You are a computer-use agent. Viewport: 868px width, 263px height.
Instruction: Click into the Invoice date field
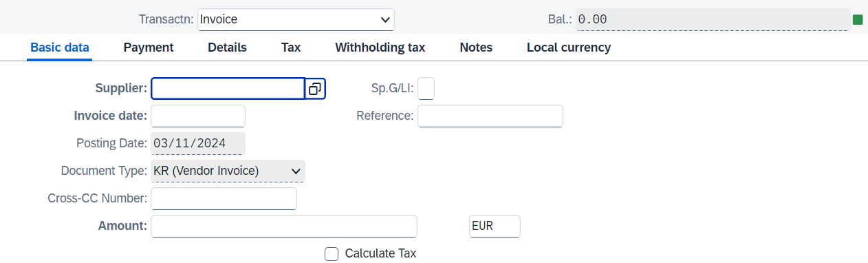click(198, 116)
